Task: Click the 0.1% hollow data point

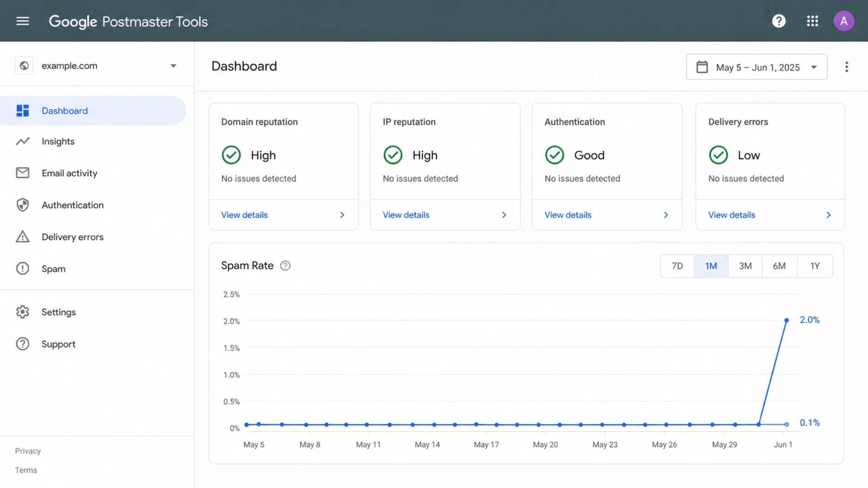Action: click(787, 425)
